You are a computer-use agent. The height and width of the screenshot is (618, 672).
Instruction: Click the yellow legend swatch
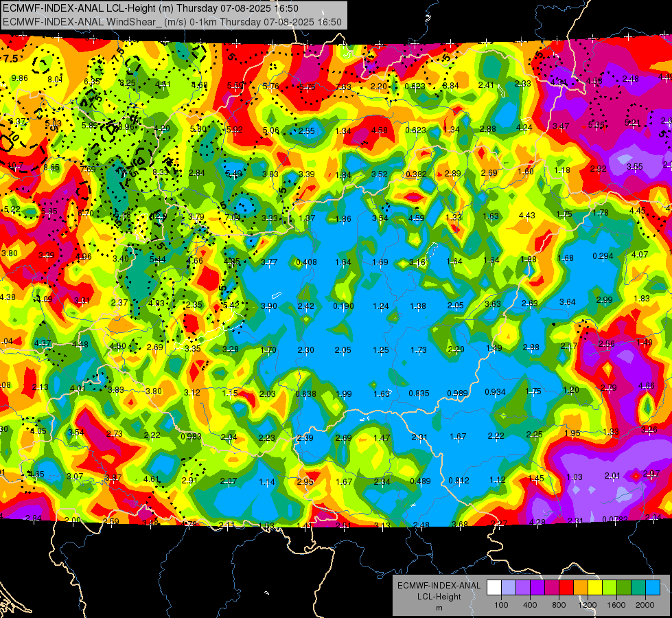pyautogui.click(x=595, y=588)
